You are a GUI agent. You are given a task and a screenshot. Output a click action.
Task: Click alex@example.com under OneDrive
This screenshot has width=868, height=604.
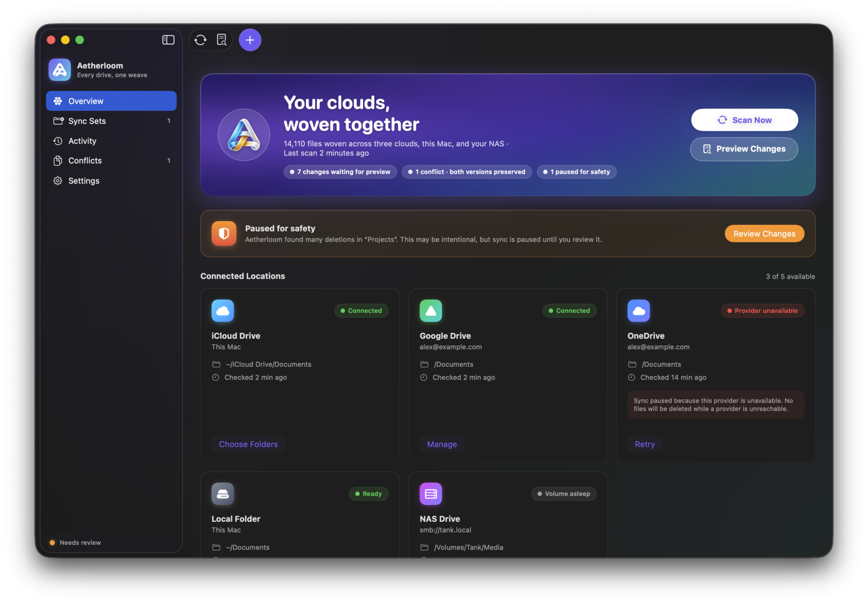click(658, 347)
